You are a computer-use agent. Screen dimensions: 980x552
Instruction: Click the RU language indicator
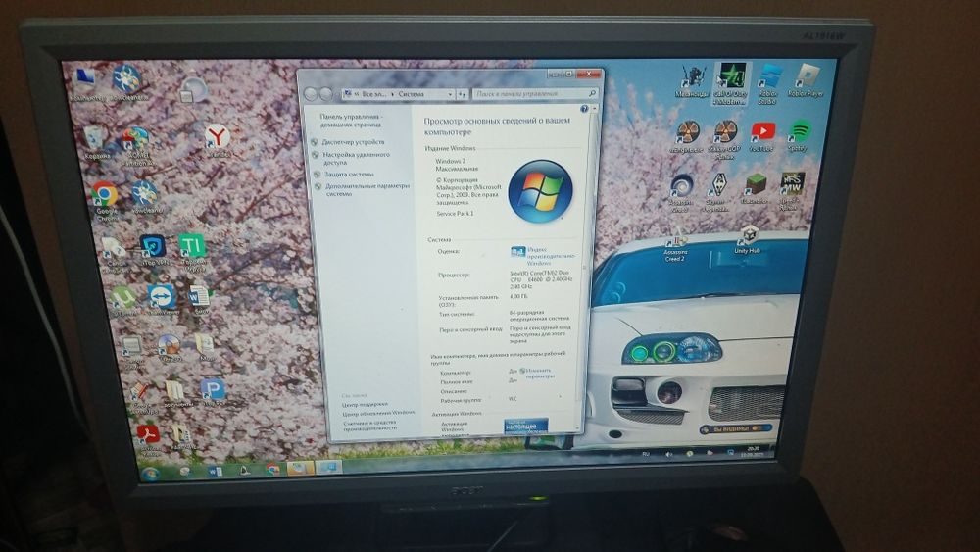[x=646, y=454]
